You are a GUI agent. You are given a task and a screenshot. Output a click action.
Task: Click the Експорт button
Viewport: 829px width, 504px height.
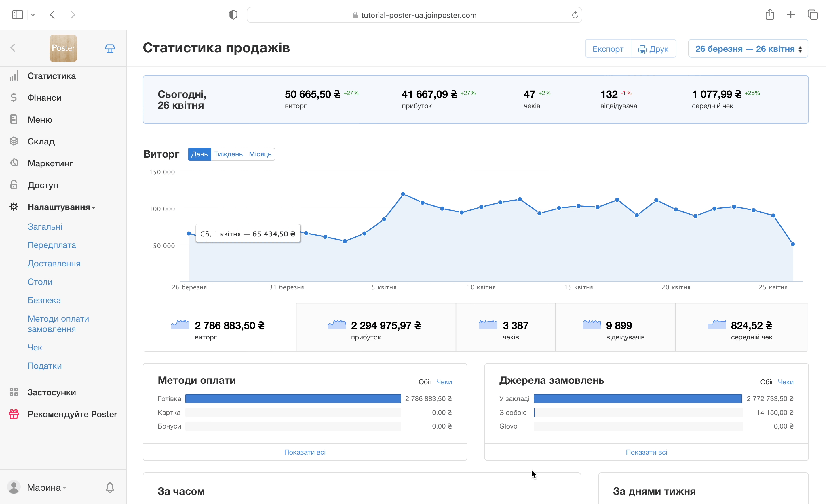tap(608, 49)
